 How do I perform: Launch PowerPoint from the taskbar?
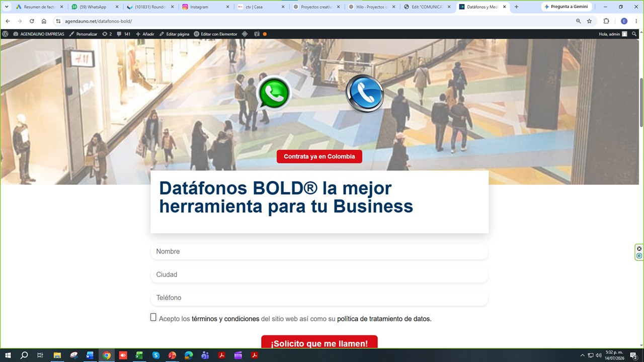click(172, 355)
